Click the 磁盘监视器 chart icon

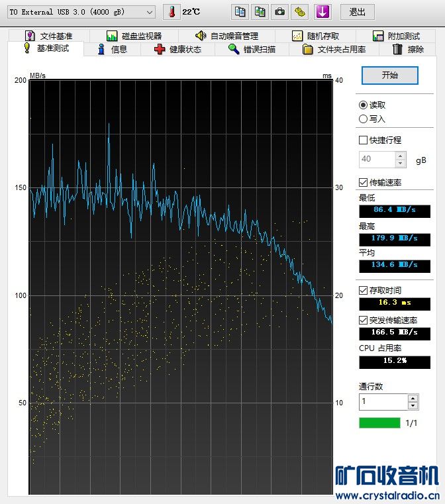[x=111, y=36]
